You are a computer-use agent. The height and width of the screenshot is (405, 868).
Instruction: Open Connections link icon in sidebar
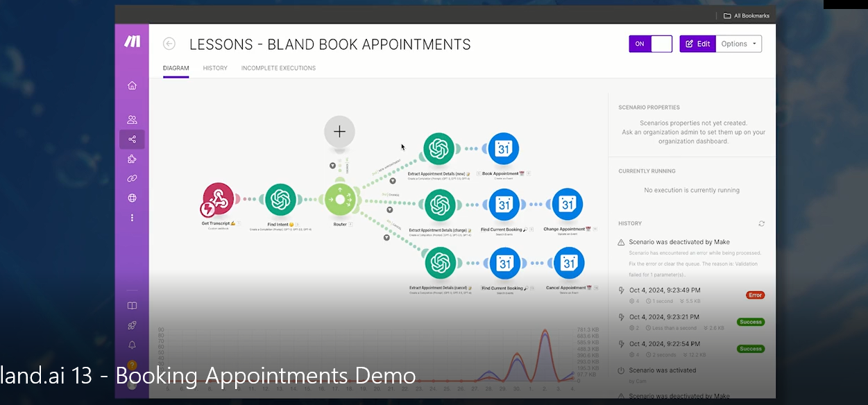pyautogui.click(x=132, y=179)
